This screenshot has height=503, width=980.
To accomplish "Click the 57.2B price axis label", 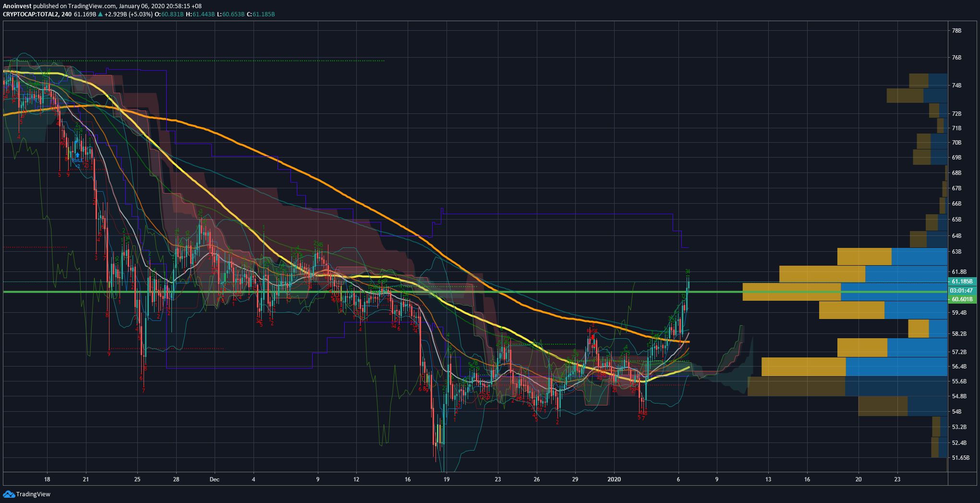I will (959, 352).
